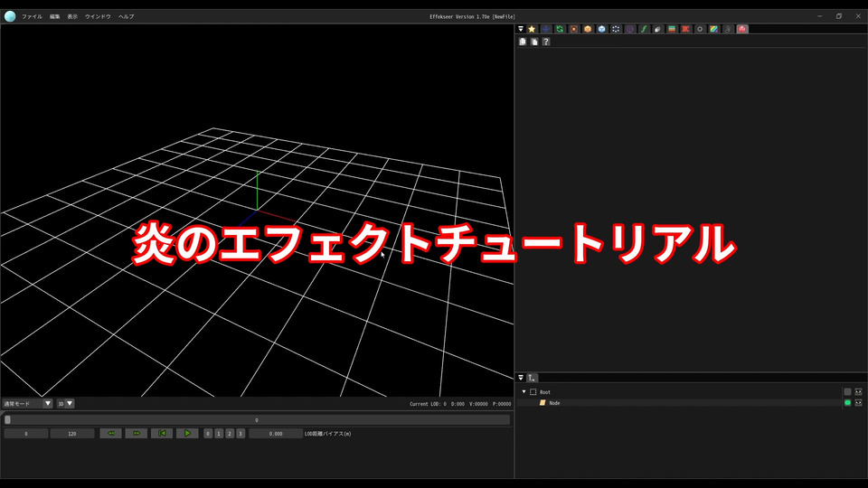Collapse the Root tree node
Image resolution: width=868 pixels, height=488 pixels.
(x=524, y=391)
